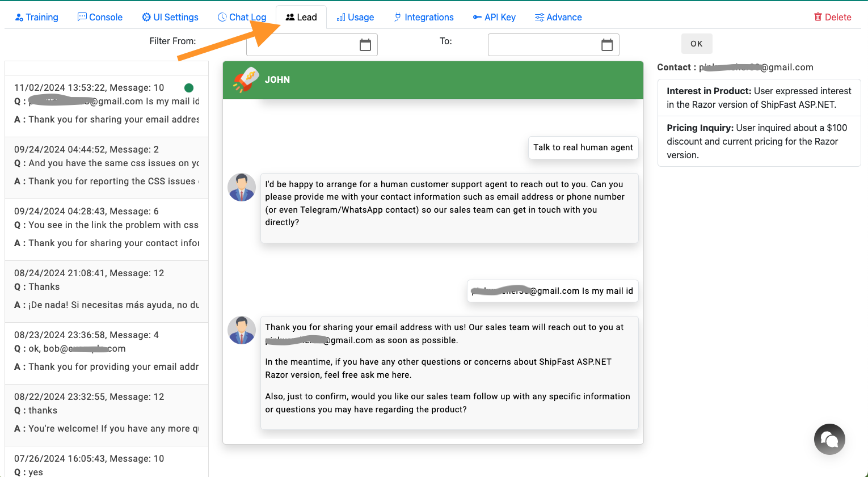Click the OK filter button
868x477 pixels.
tap(696, 43)
